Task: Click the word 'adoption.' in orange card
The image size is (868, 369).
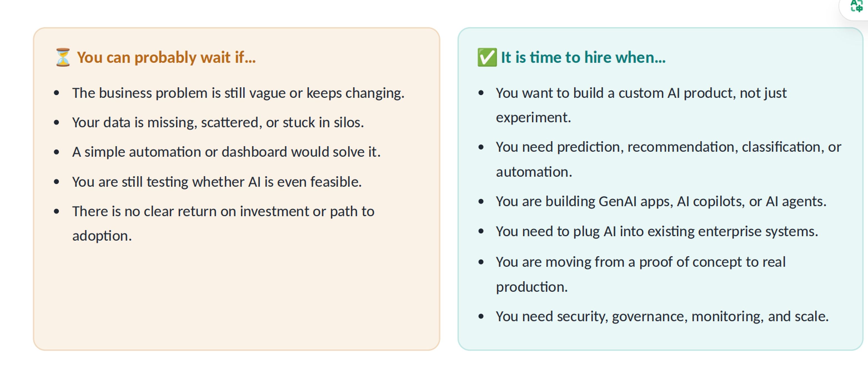Action: click(102, 236)
